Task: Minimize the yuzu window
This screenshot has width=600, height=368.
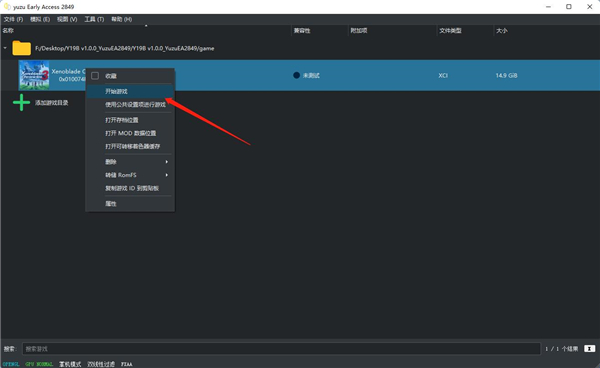Action: coord(548,7)
